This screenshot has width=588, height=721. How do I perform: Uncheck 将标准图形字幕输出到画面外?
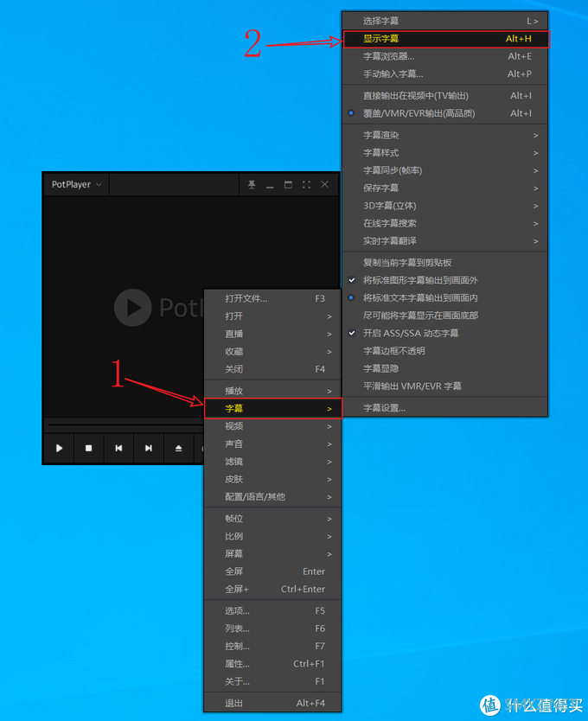coord(445,280)
